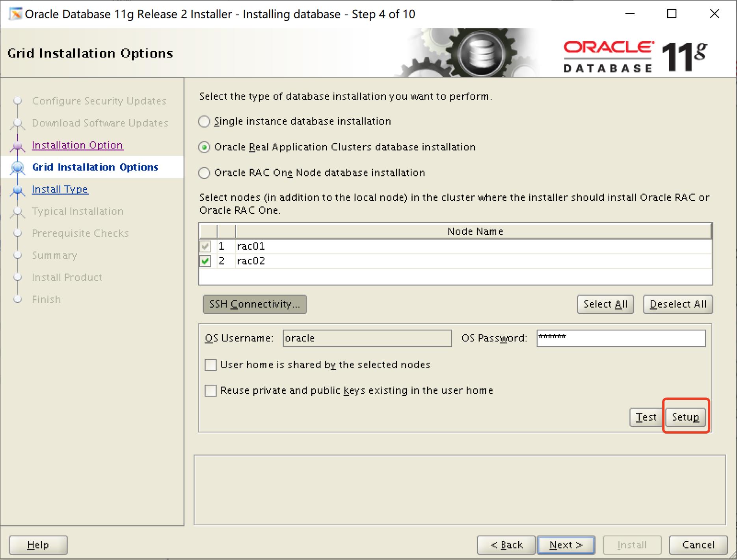This screenshot has width=737, height=560.
Task: Click row number 1 in node table
Action: click(222, 246)
